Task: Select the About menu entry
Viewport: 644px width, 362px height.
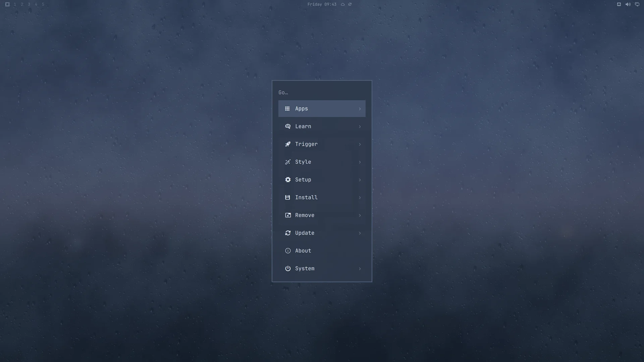Action: (x=322, y=251)
